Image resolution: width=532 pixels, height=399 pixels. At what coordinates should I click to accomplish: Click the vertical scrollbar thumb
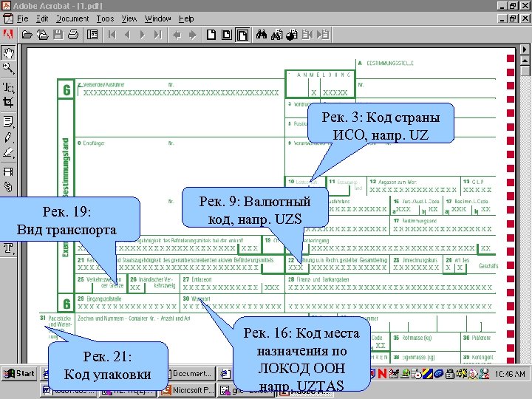point(525,71)
